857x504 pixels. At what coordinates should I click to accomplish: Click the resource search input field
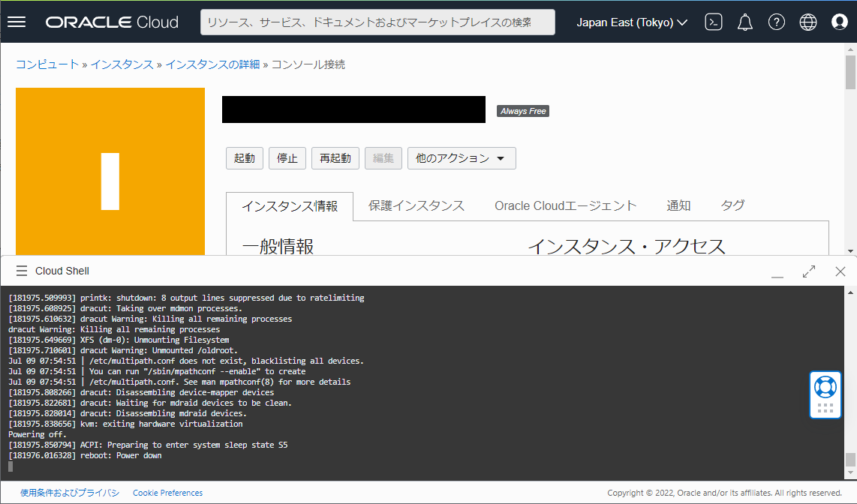pos(377,22)
